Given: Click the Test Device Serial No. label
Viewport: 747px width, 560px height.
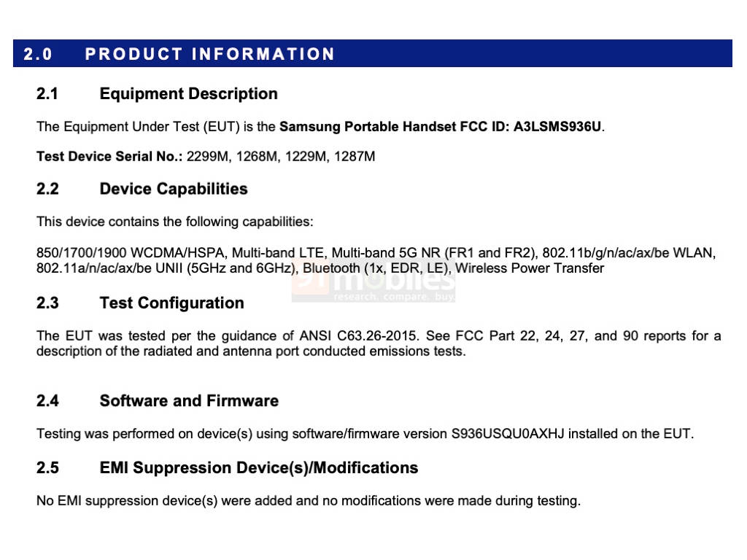Looking at the screenshot, I should point(109,156).
